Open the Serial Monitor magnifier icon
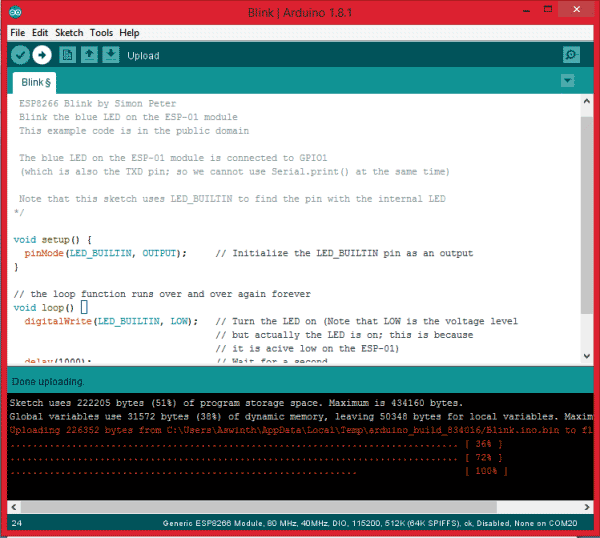The width and height of the screenshot is (600, 538). [571, 55]
